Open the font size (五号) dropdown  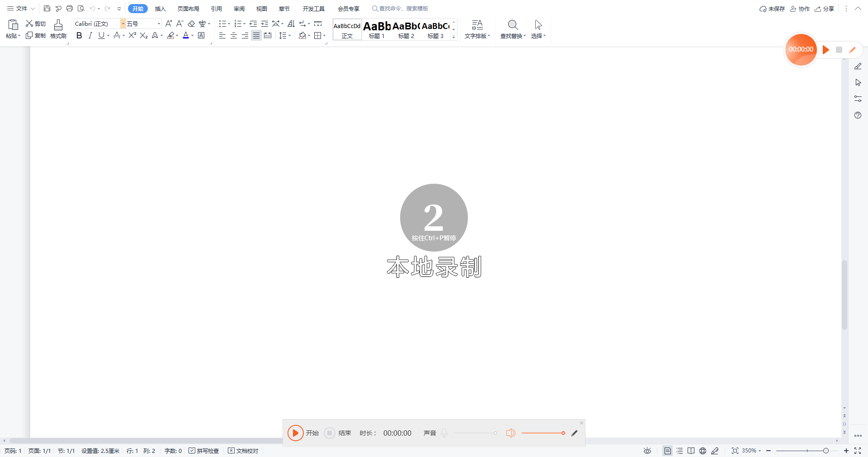tap(159, 24)
